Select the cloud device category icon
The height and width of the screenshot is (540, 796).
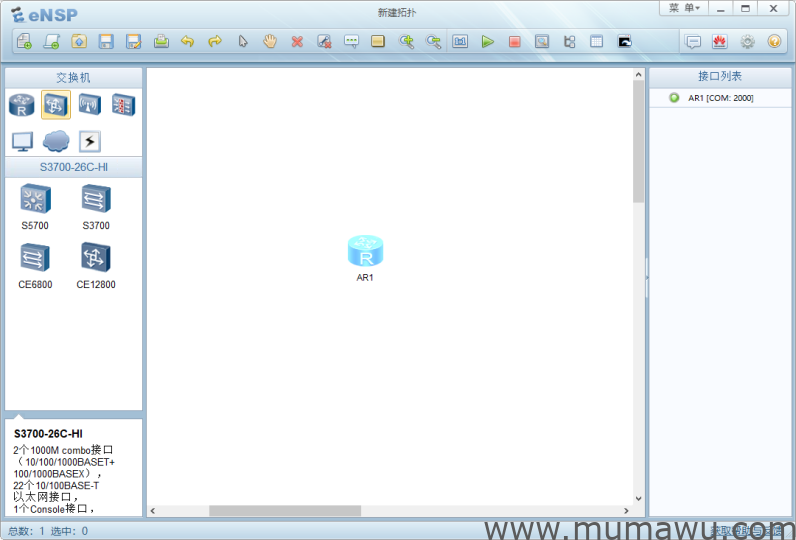tap(56, 141)
